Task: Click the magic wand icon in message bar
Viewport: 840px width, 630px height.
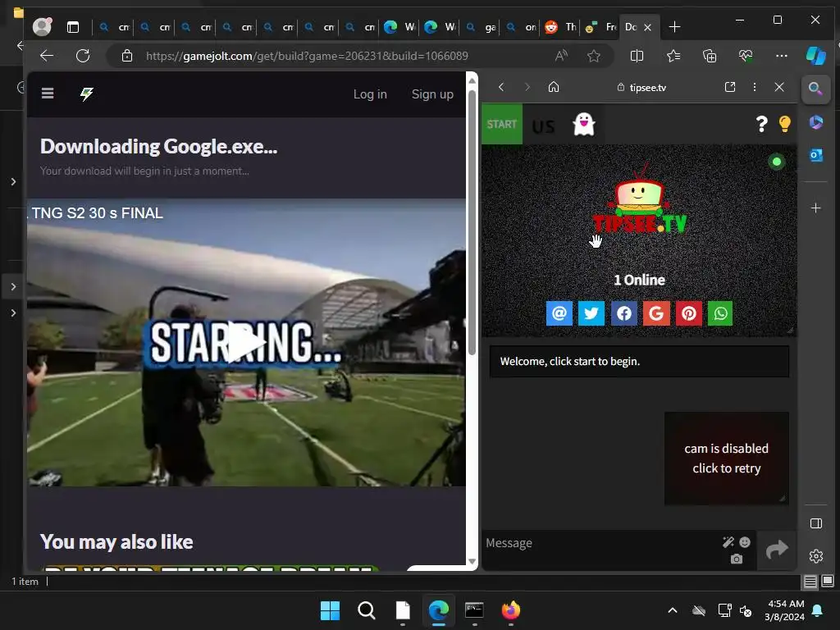Action: [x=728, y=542]
